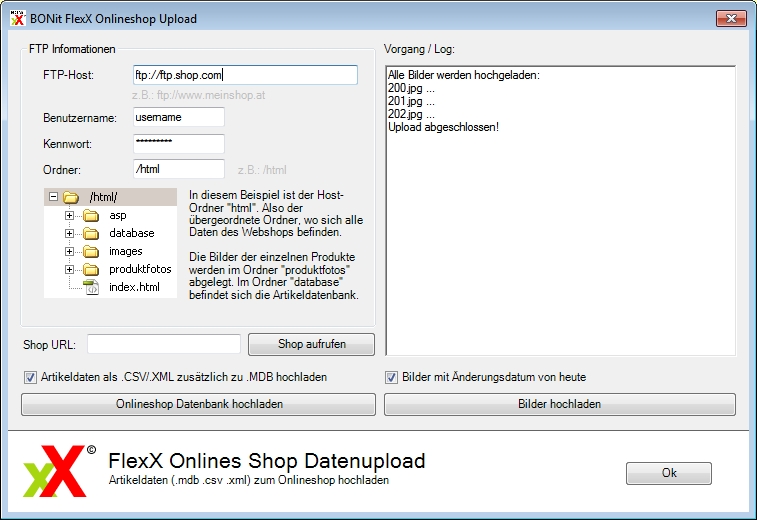
Task: Toggle Artikeldaten als .CSV/.XML checkbox
Action: click(30, 378)
